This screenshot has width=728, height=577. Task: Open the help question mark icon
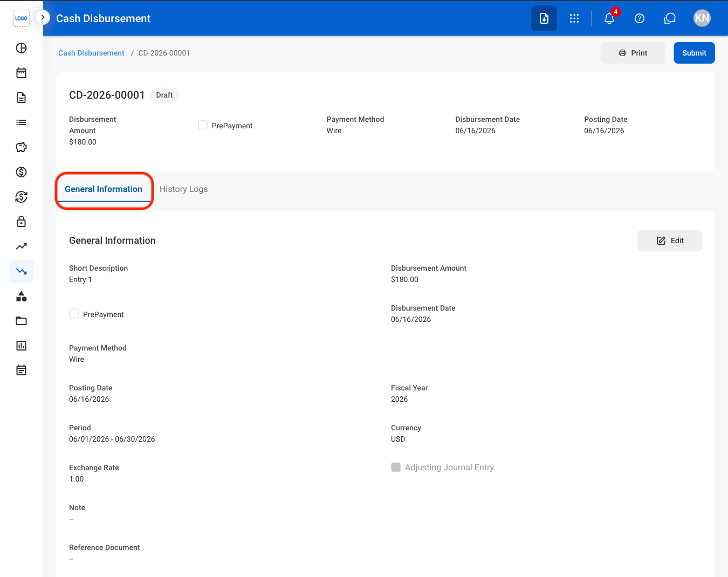[x=640, y=18]
